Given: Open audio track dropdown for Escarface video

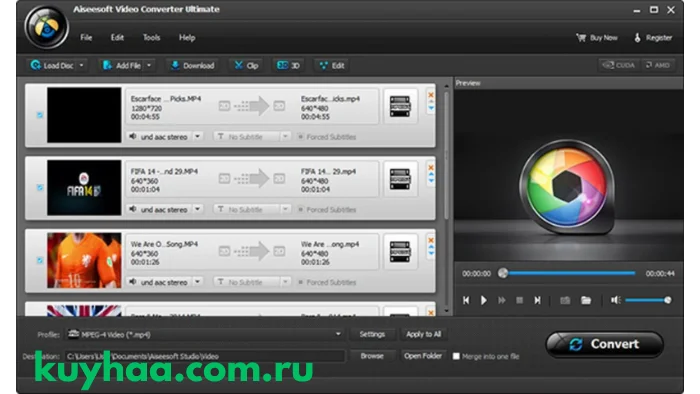Looking at the screenshot, I should (197, 137).
